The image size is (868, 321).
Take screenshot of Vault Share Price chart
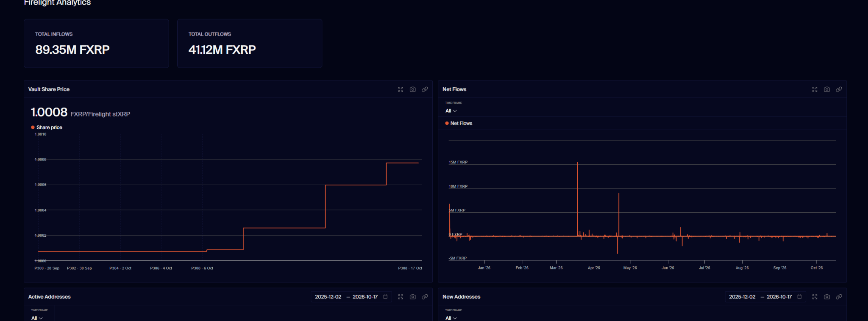click(413, 89)
